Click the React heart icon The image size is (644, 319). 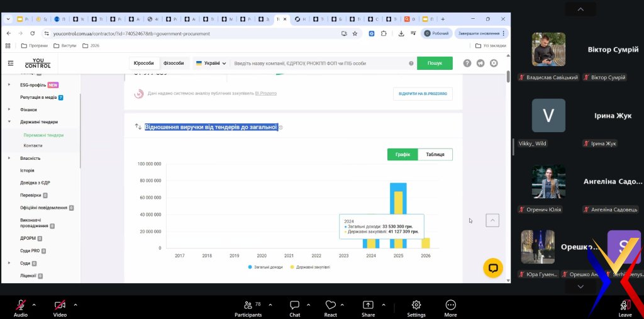(330, 305)
